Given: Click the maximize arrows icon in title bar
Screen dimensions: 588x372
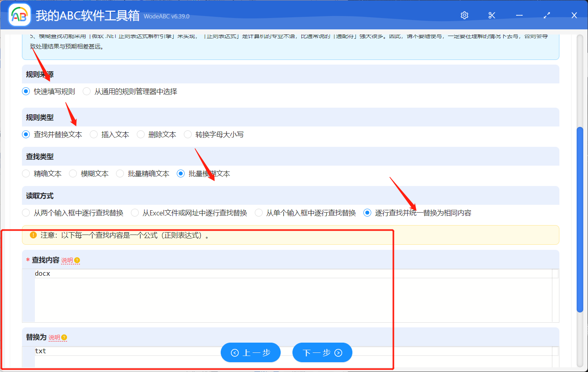Looking at the screenshot, I should [547, 15].
